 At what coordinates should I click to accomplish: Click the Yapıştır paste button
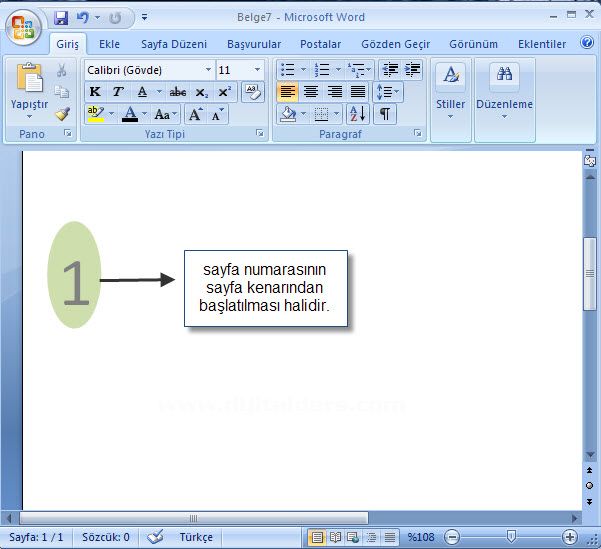point(29,90)
